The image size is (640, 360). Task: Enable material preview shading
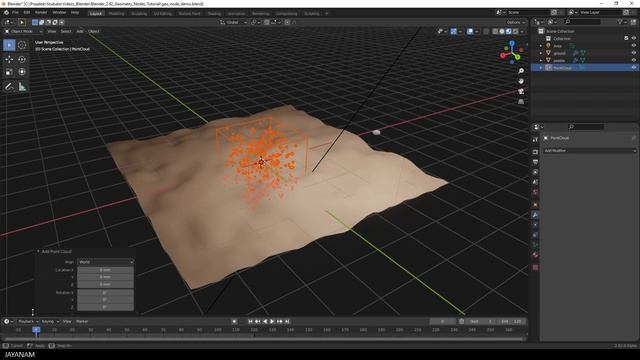coord(509,31)
